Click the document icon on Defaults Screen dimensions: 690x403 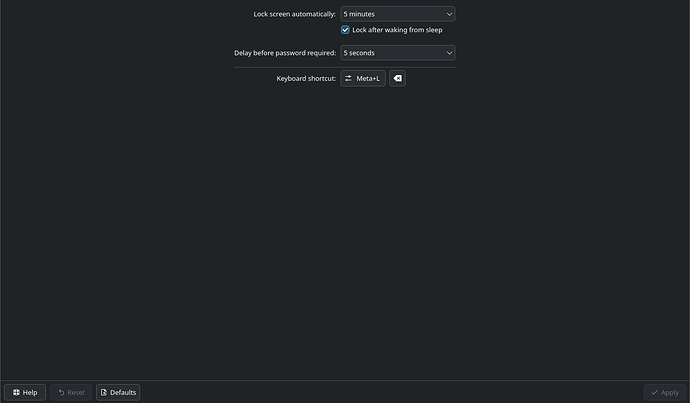coord(104,392)
